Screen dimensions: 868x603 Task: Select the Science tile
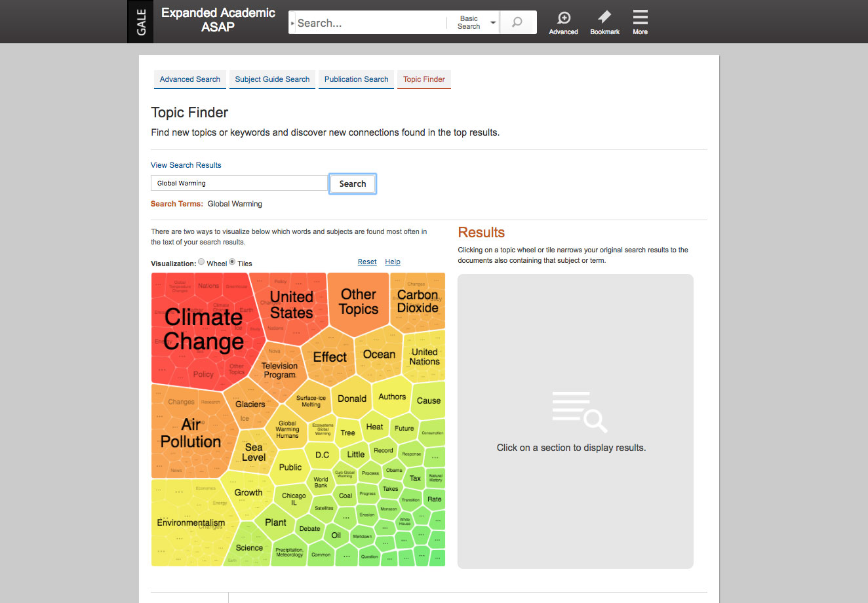pos(249,548)
